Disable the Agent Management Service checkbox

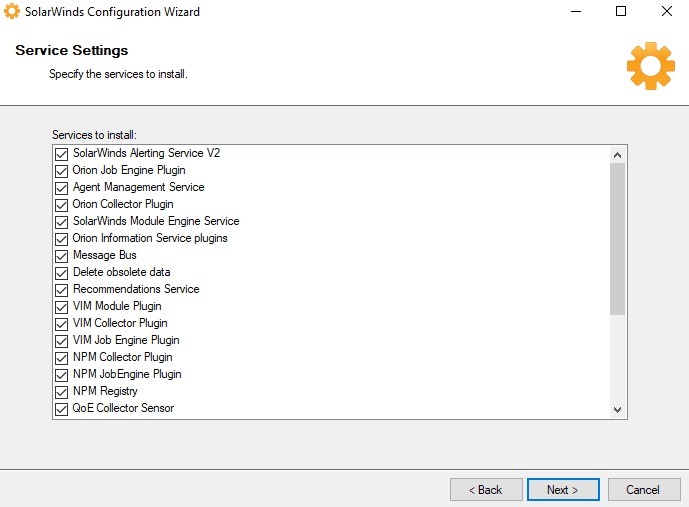tap(61, 188)
